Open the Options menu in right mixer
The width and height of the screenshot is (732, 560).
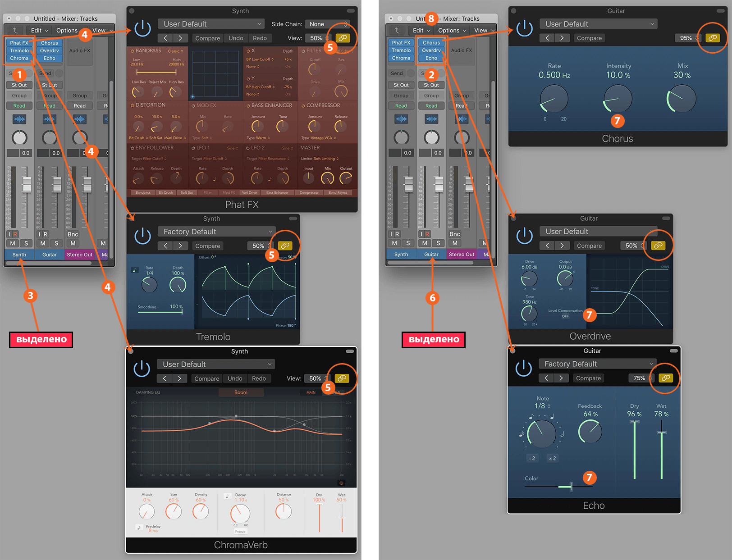pos(452,30)
